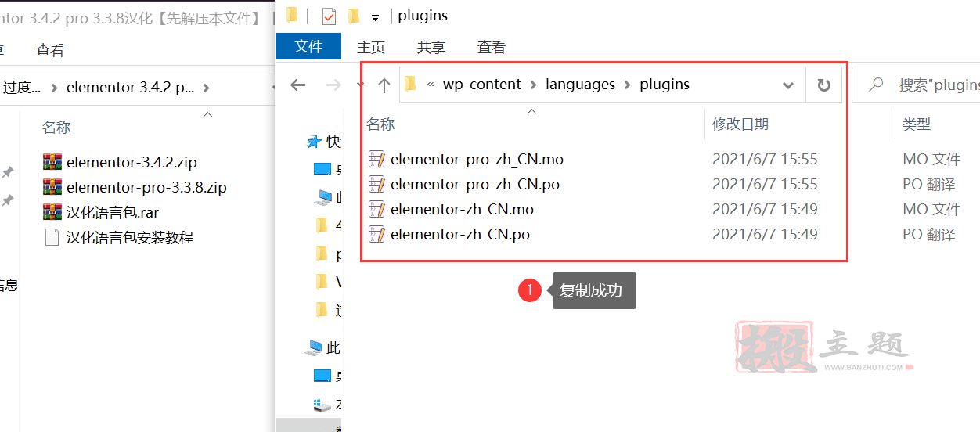This screenshot has height=432, width=980.
Task: Select the elementor-pro-3.3.8.zip archive icon
Action: [x=52, y=187]
